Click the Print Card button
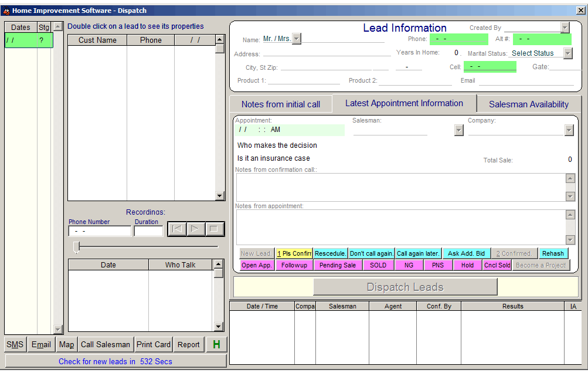588x373 pixels. (x=154, y=344)
